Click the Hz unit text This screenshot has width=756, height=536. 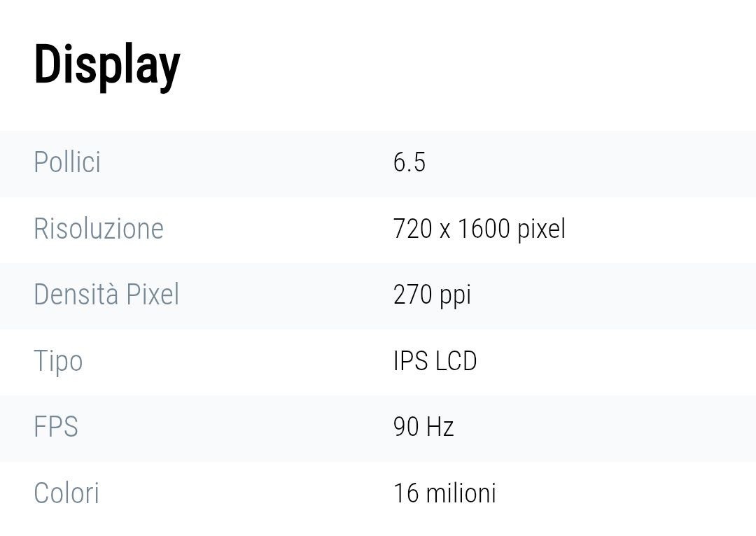[440, 427]
